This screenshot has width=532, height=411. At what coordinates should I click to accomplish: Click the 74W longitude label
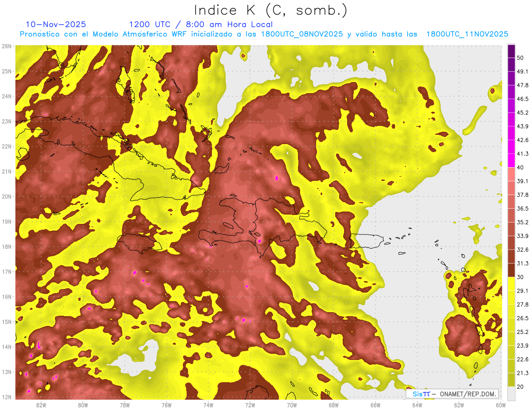[x=208, y=405]
